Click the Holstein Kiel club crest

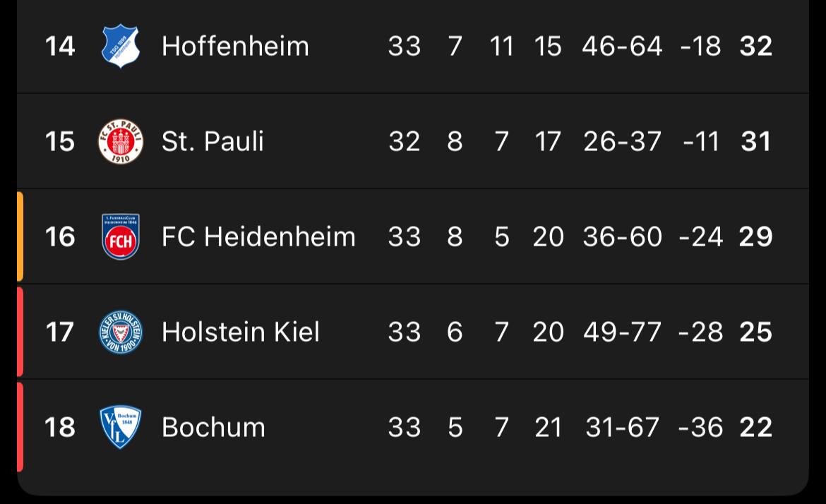120,332
